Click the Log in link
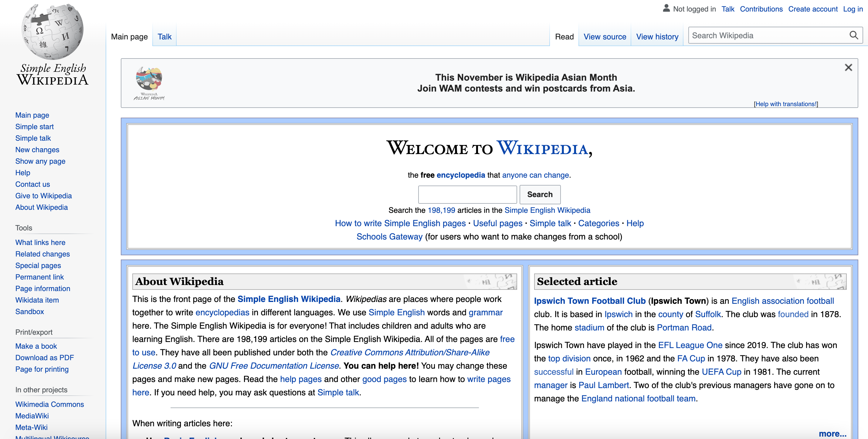The width and height of the screenshot is (868, 439). click(853, 9)
